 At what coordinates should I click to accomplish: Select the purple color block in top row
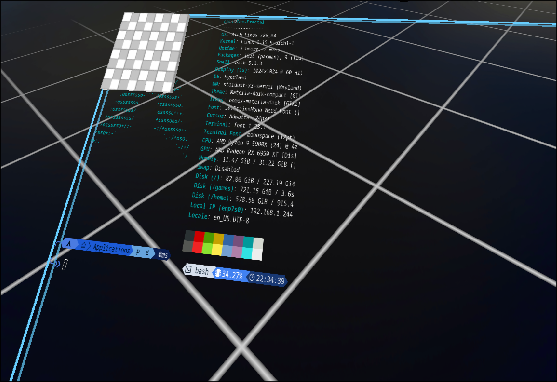tap(238, 241)
